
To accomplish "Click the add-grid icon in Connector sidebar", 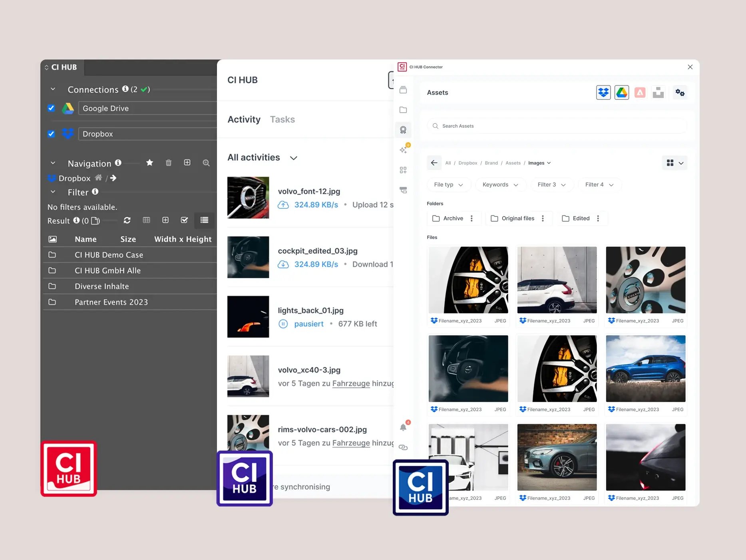I will click(x=403, y=170).
